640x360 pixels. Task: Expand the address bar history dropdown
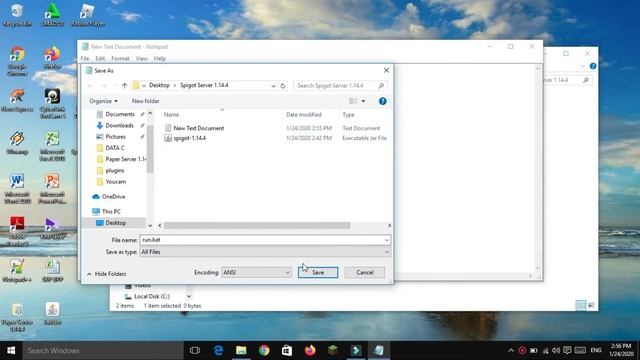tap(273, 86)
